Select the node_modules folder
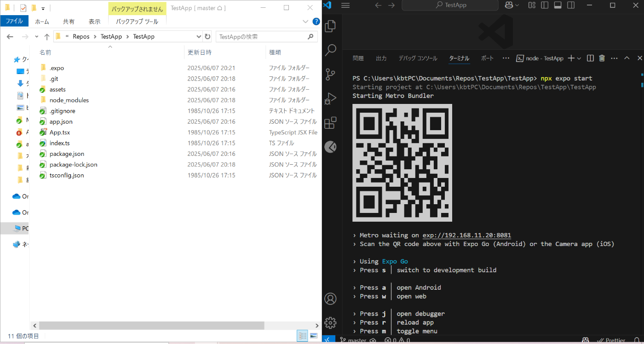The height and width of the screenshot is (344, 644). pos(69,100)
